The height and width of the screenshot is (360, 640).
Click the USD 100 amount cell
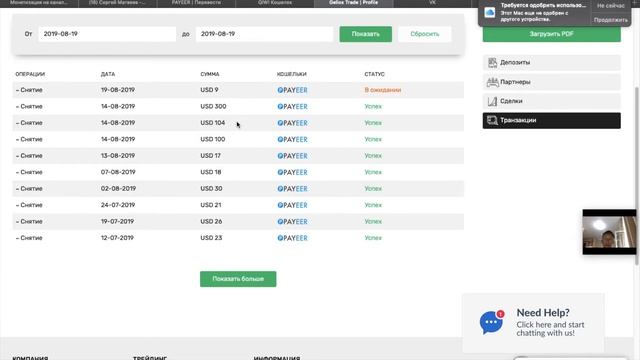click(213, 139)
